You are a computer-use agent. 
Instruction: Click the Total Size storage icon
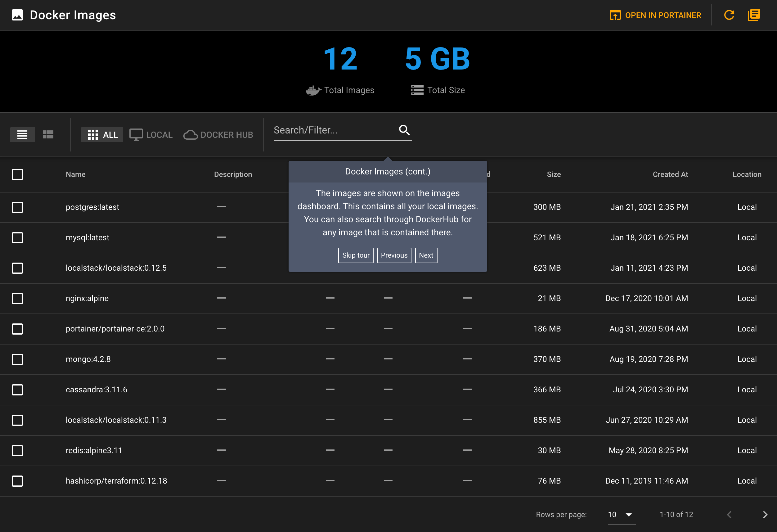click(417, 90)
